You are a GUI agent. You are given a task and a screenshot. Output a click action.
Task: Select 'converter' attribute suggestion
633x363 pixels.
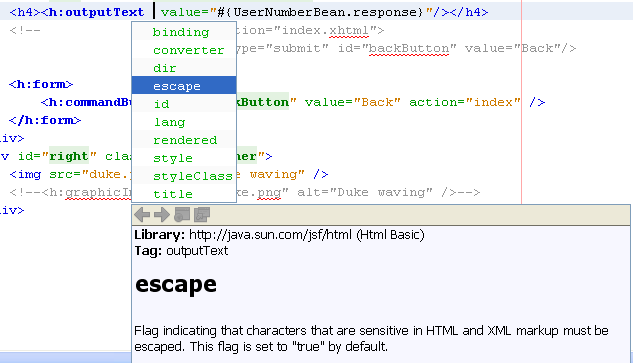(184, 50)
